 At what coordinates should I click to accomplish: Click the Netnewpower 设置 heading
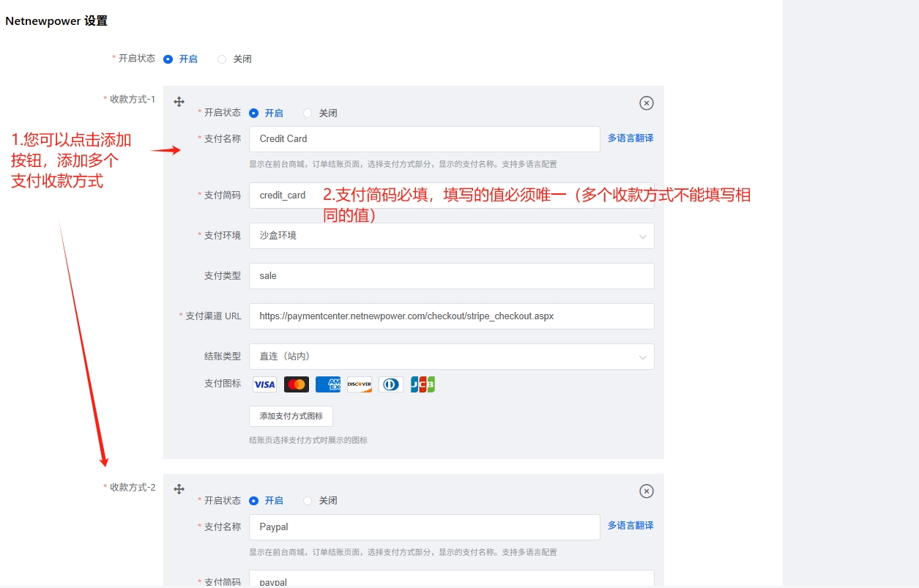pos(56,21)
